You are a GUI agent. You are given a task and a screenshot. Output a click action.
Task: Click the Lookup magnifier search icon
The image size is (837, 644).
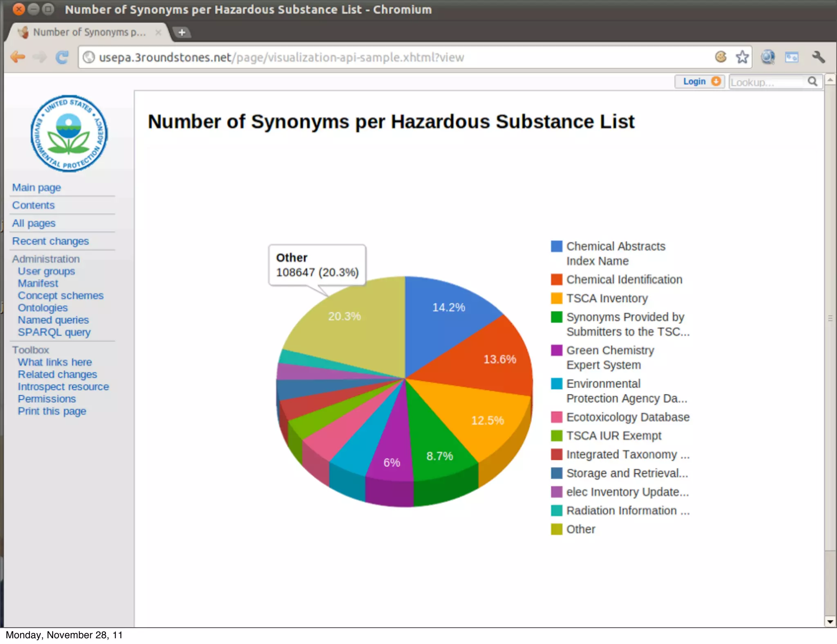point(812,82)
